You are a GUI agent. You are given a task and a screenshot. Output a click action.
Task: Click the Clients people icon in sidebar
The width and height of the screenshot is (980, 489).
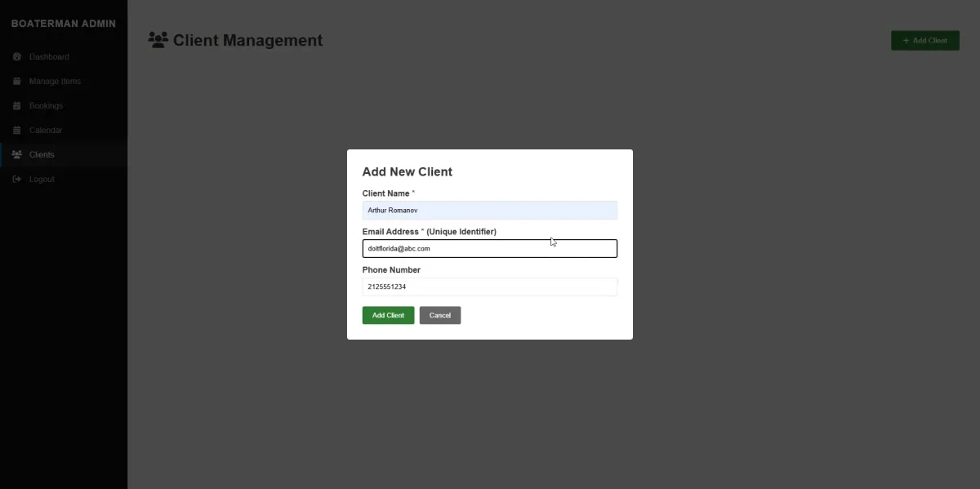[x=16, y=155]
